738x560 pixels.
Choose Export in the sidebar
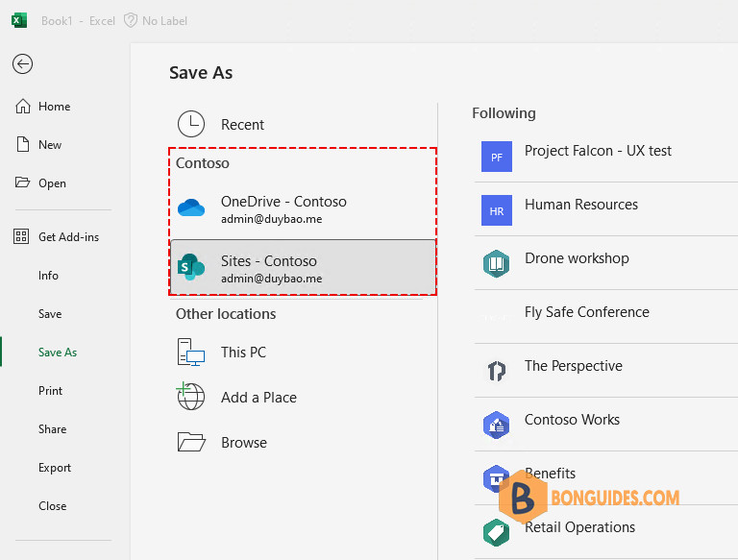[55, 468]
